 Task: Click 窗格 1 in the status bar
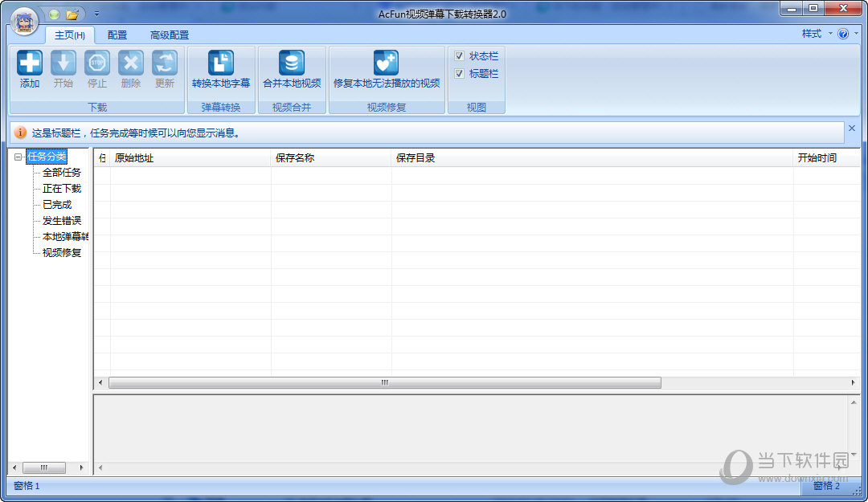tap(27, 486)
